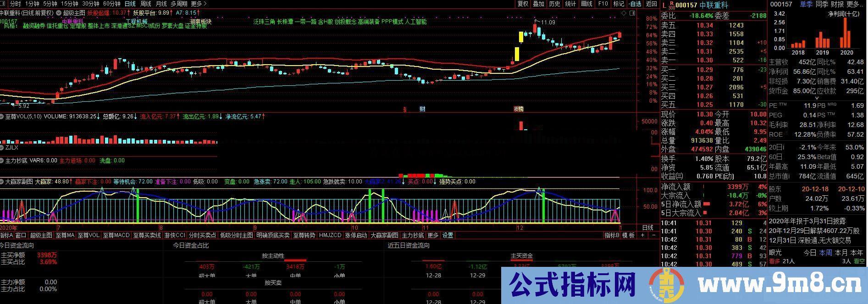The image size is (868, 304).
Task: Click the 涨榜 marker under the main chart
Action: click(518, 109)
